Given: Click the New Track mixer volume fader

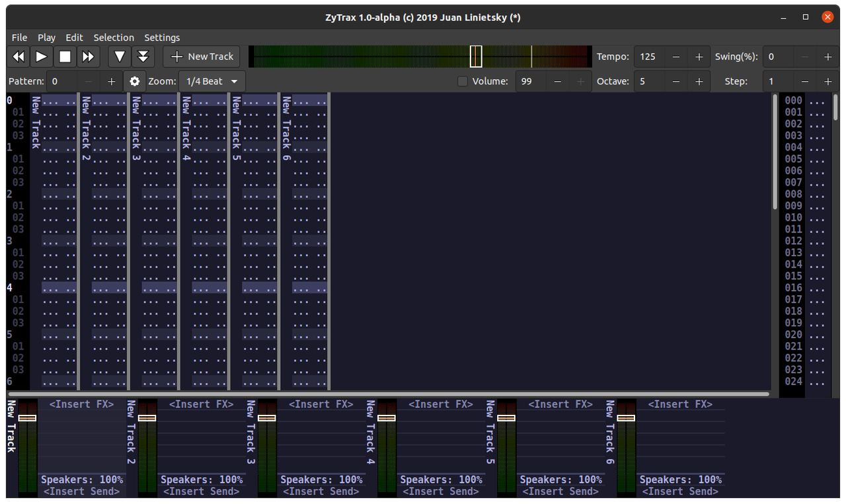Looking at the screenshot, I should click(x=28, y=418).
